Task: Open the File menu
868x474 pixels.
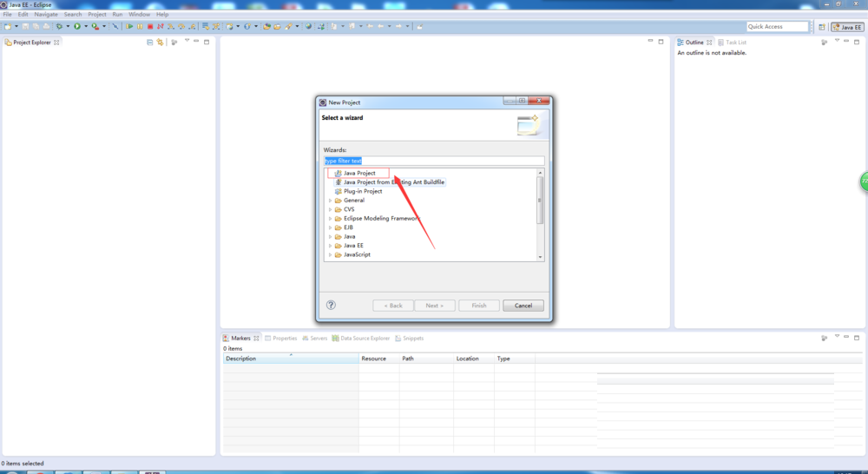Action: pos(7,15)
